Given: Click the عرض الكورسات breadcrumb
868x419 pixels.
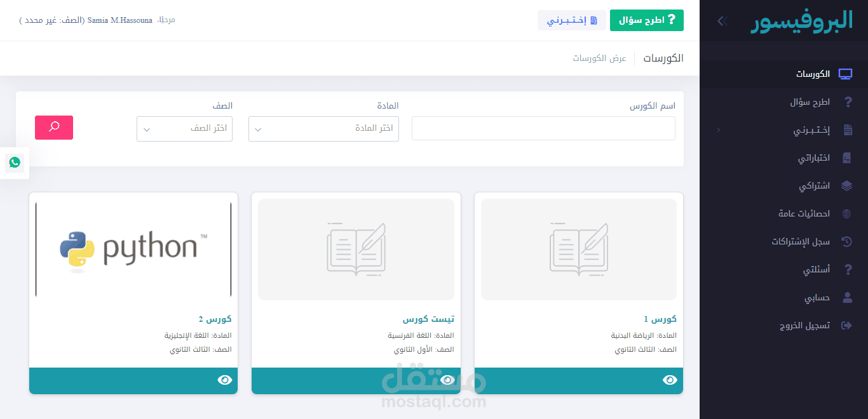Looking at the screenshot, I should (599, 58).
